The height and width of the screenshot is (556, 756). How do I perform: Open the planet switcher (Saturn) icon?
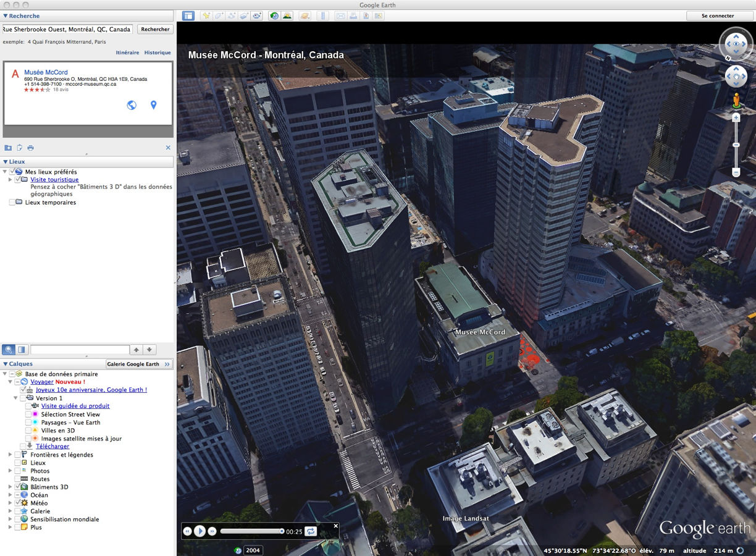(304, 15)
